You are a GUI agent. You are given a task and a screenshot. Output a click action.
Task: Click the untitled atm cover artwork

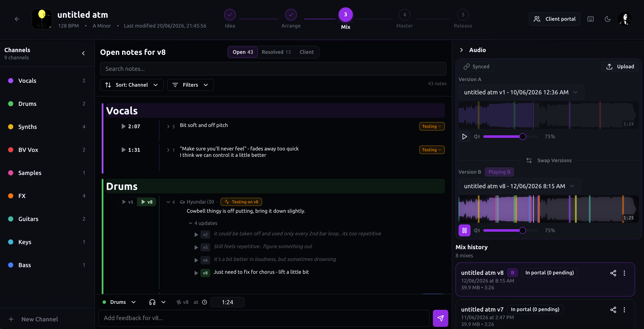pyautogui.click(x=42, y=19)
